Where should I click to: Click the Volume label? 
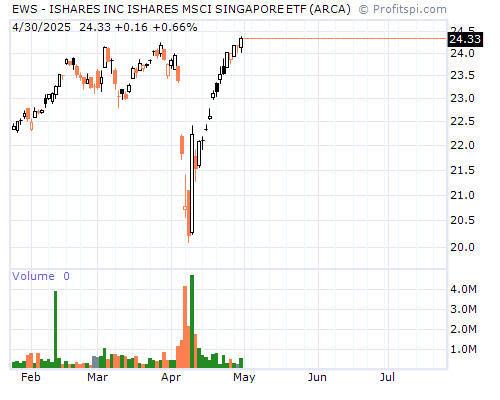(33, 276)
